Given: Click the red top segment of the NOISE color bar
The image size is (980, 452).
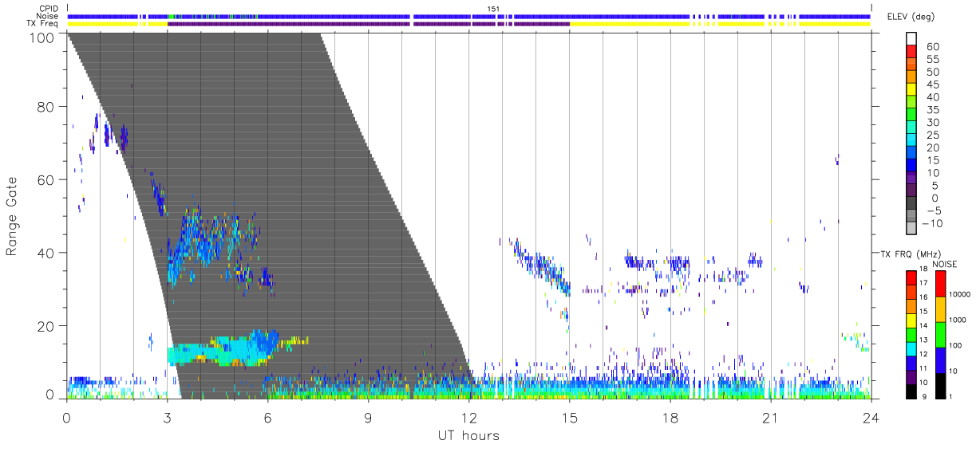Looking at the screenshot, I should [x=941, y=283].
